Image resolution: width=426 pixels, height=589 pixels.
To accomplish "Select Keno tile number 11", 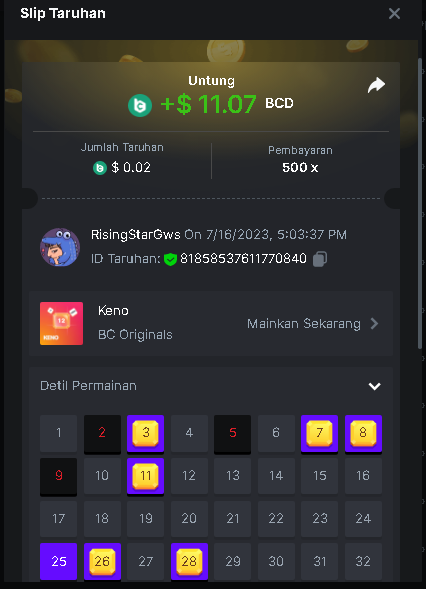I will pos(145,476).
